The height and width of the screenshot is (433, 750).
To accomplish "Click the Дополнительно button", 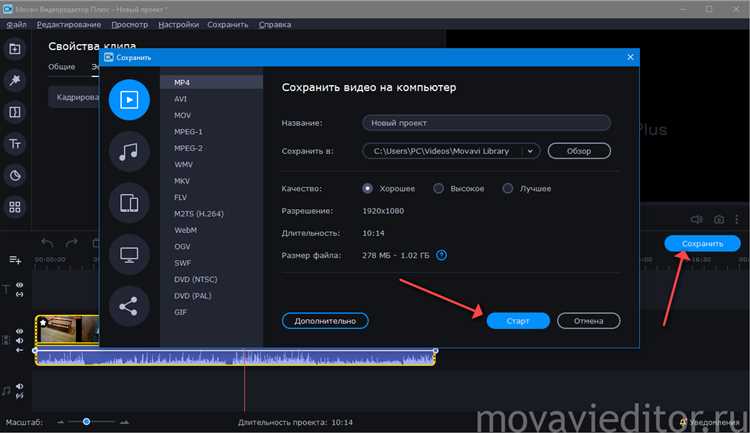I will tap(325, 321).
